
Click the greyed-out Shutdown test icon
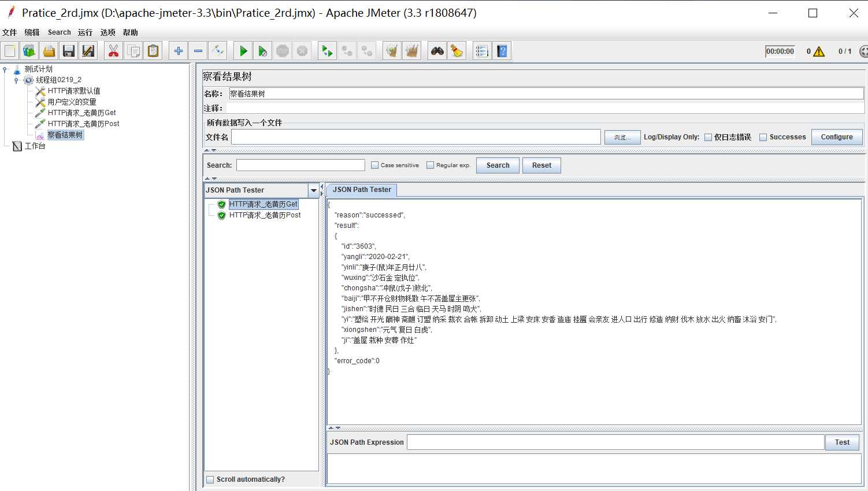click(302, 51)
